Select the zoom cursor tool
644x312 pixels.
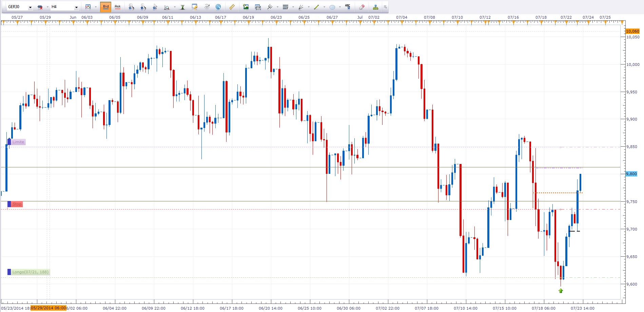tap(155, 7)
